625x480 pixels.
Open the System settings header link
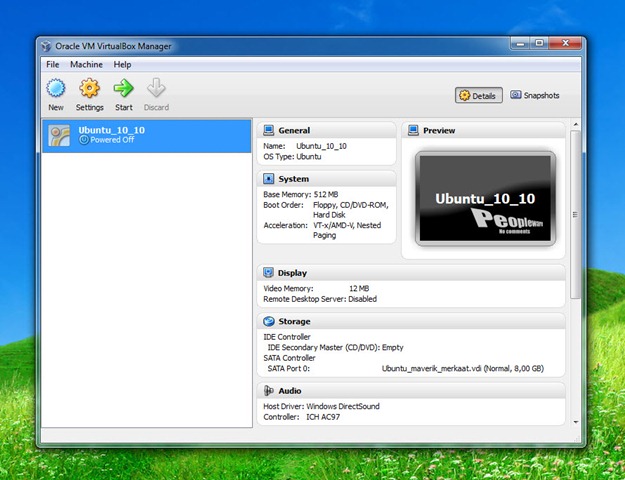[x=294, y=179]
